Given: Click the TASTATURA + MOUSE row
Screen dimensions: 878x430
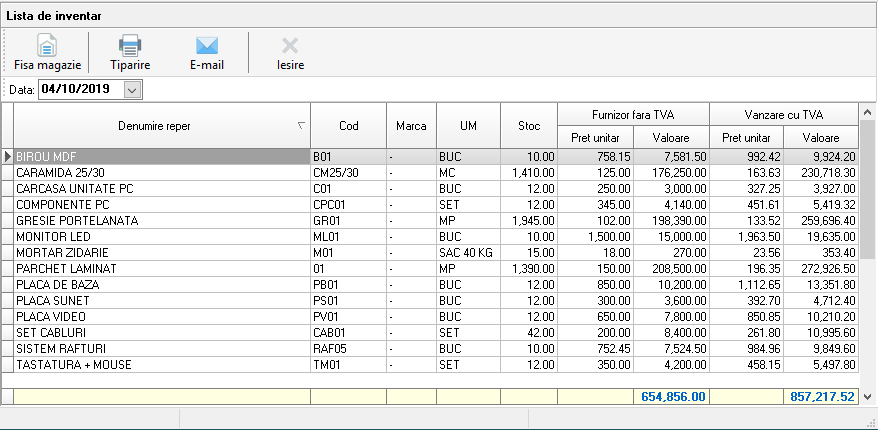Looking at the screenshot, I should click(x=160, y=365).
